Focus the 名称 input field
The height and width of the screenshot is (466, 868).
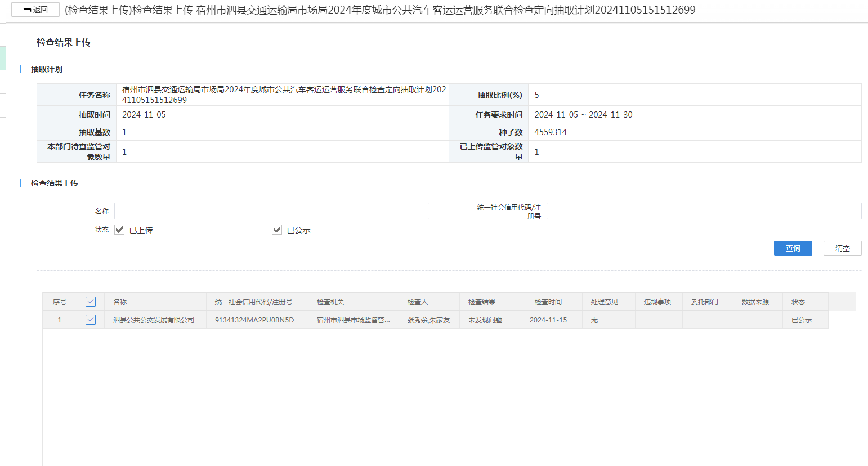(272, 211)
